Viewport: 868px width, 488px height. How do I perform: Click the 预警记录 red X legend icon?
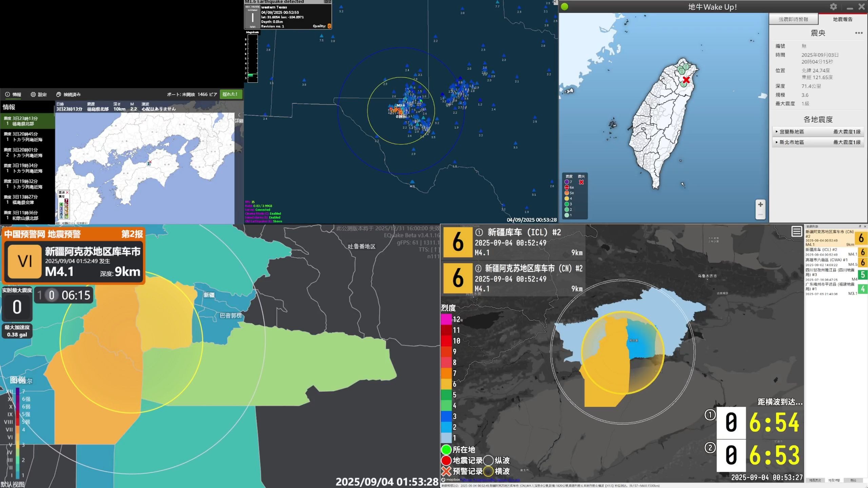click(x=446, y=471)
